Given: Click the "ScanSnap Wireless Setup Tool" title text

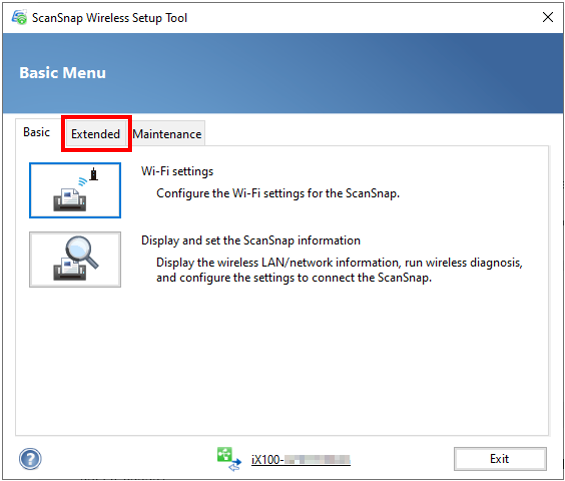Looking at the screenshot, I should click(x=110, y=18).
